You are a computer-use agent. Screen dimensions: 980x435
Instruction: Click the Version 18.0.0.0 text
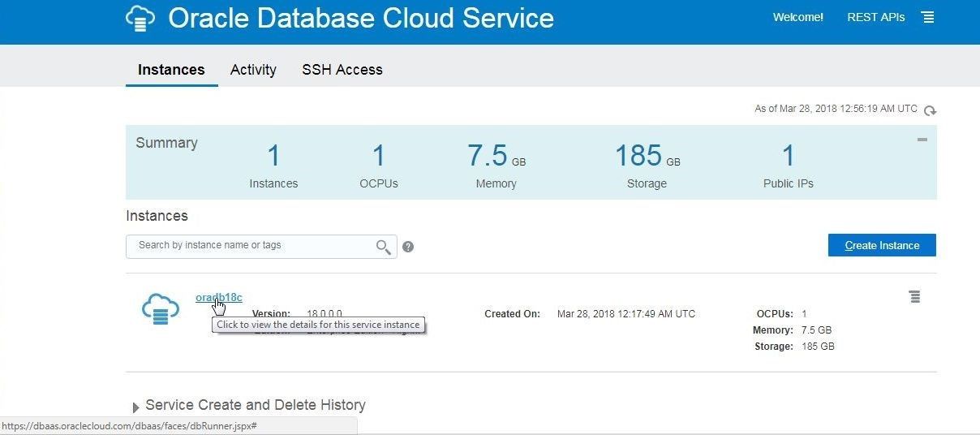[325, 314]
